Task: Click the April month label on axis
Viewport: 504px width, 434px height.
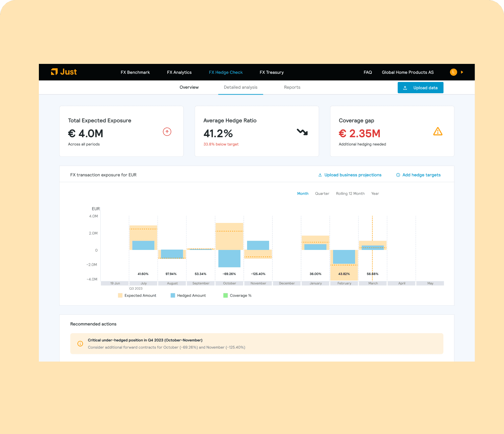Action: click(402, 283)
